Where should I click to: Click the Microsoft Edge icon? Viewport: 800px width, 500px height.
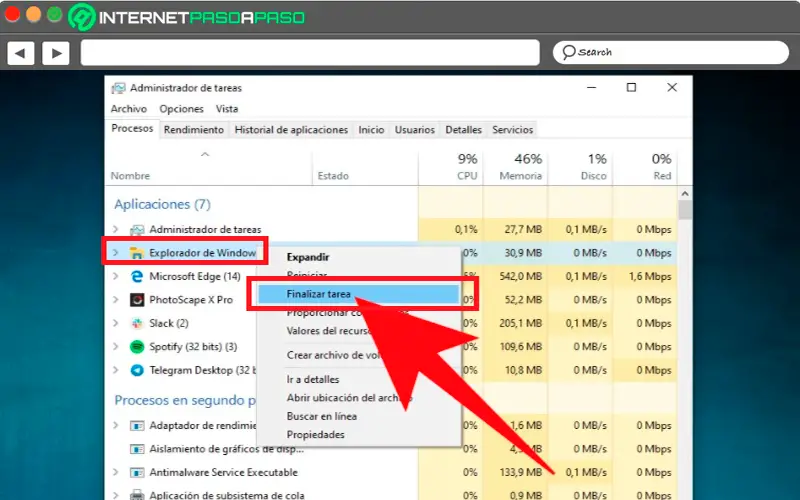click(x=137, y=276)
